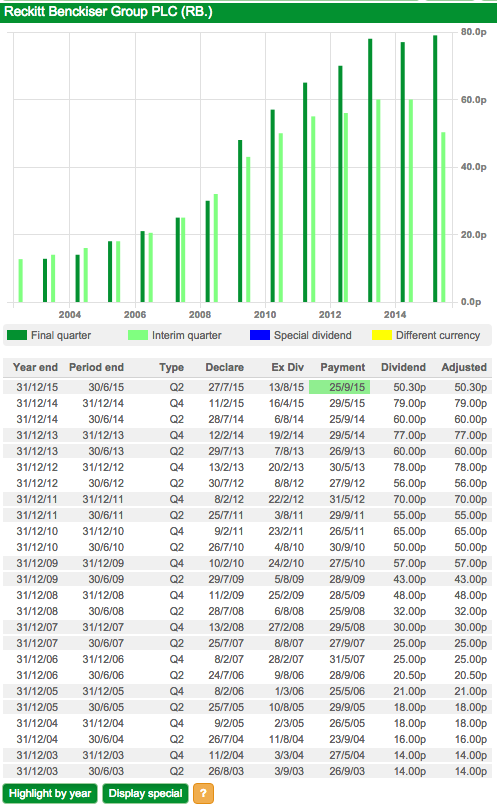Click the Different currency yellow swatch
The height and width of the screenshot is (805, 497).
[382, 335]
